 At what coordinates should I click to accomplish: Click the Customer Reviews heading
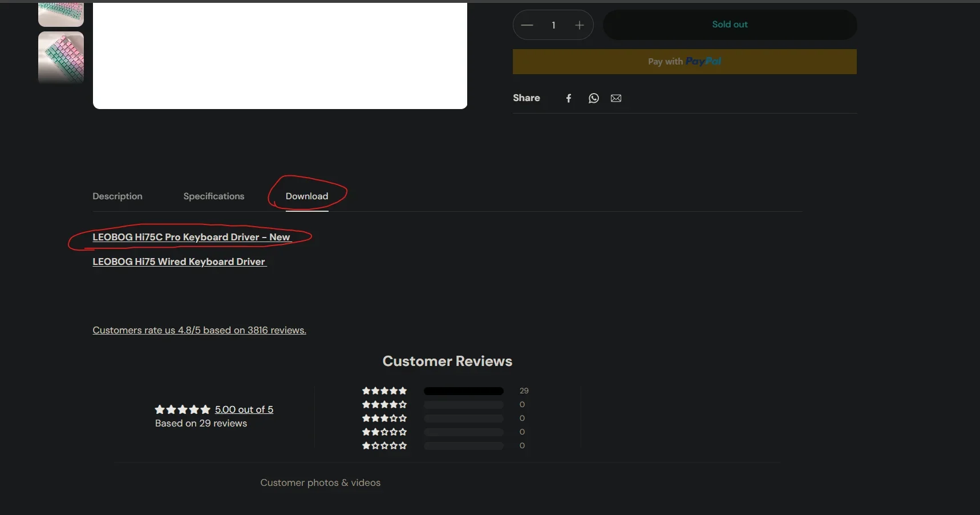[x=447, y=361]
